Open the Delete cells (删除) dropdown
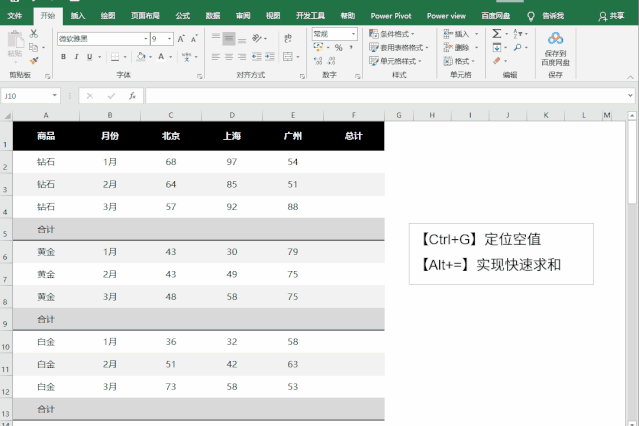The image size is (639, 426). coord(461,47)
